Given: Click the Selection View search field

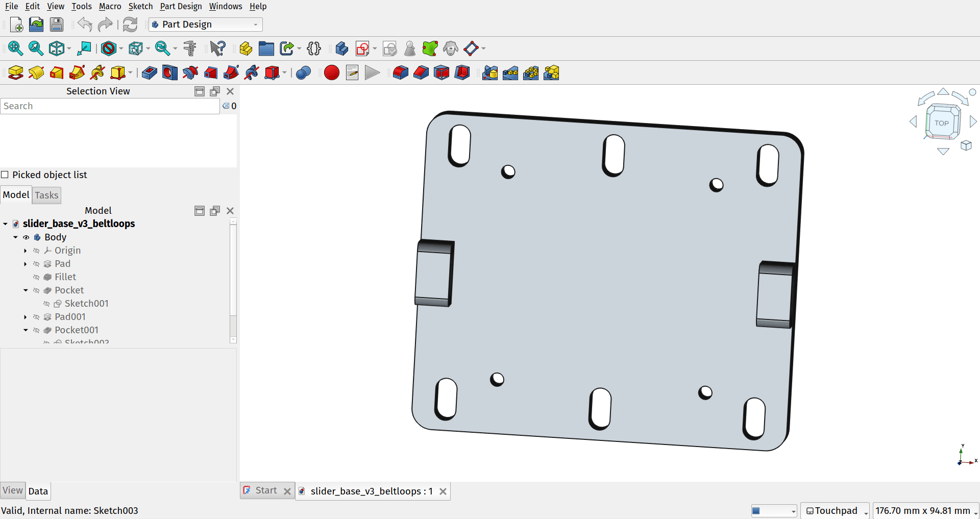Looking at the screenshot, I should pyautogui.click(x=110, y=106).
